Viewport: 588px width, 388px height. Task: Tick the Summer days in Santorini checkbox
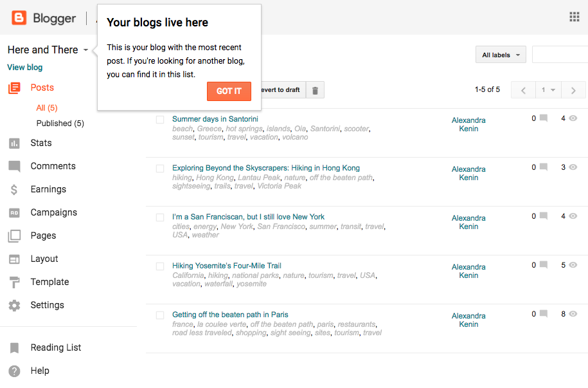[x=160, y=119]
